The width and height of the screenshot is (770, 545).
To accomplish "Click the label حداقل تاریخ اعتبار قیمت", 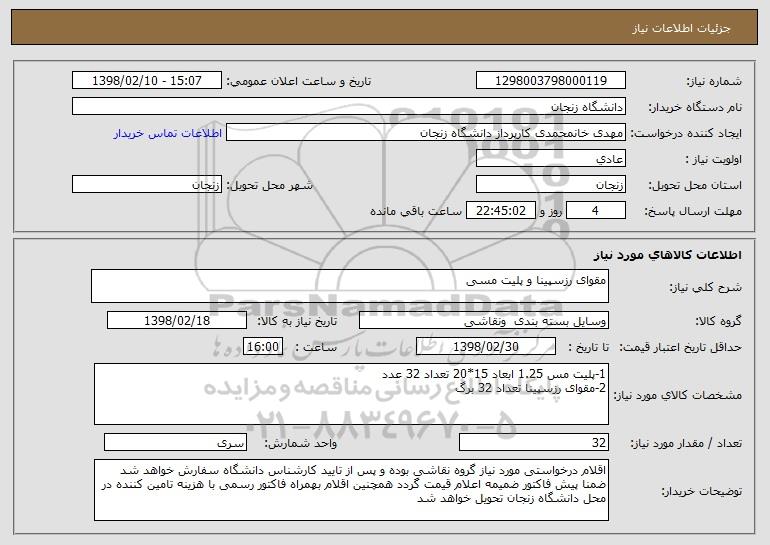I will (681, 348).
